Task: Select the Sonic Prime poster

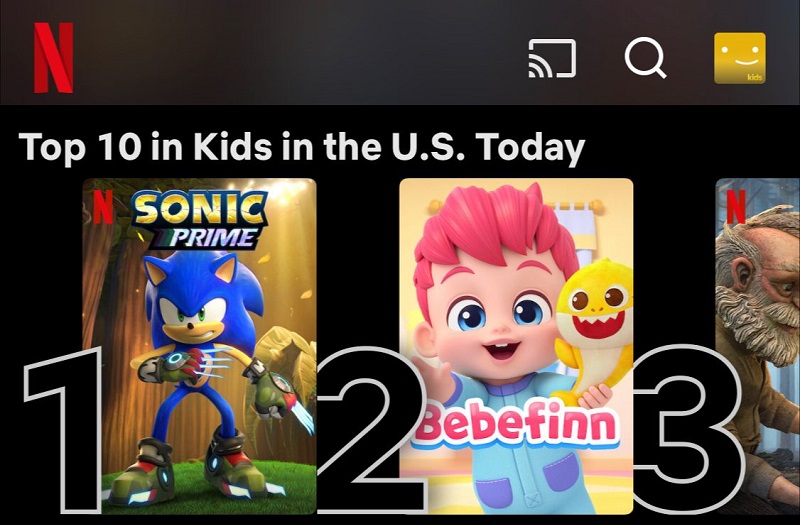Action: pos(199,346)
